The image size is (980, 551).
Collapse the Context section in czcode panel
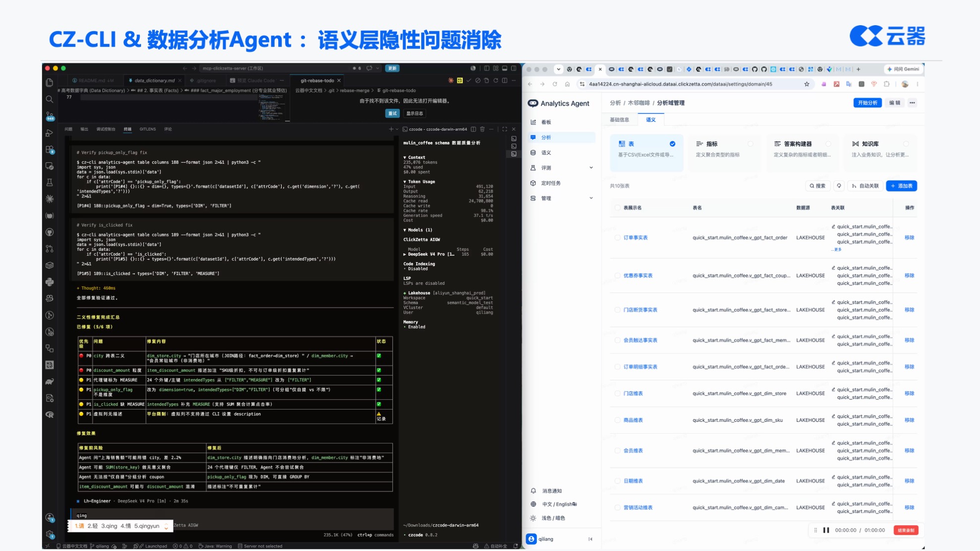coord(405,157)
